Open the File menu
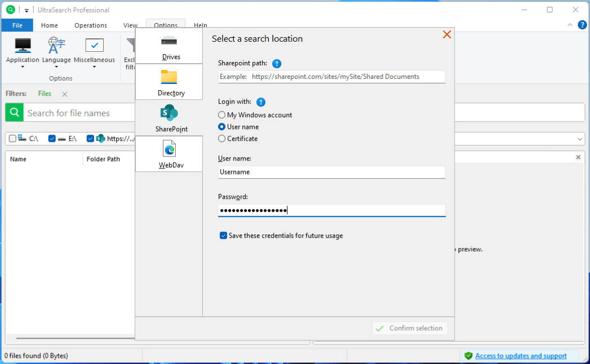 click(x=17, y=25)
